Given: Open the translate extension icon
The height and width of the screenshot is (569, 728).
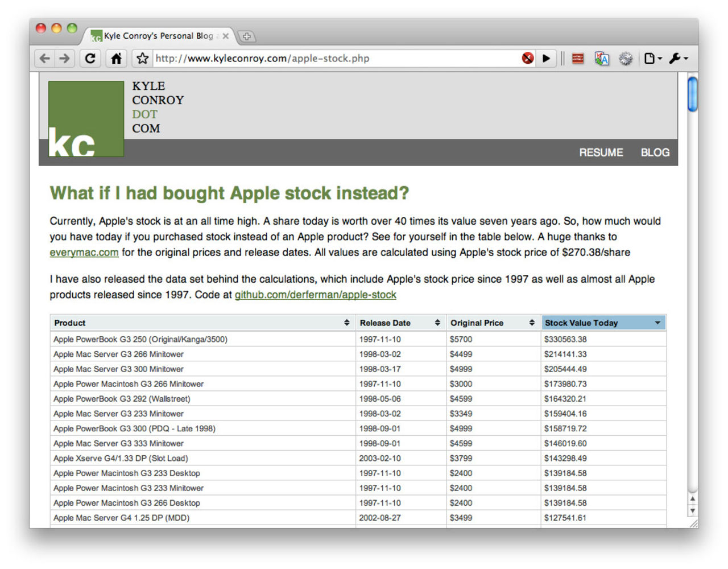Looking at the screenshot, I should 601,58.
